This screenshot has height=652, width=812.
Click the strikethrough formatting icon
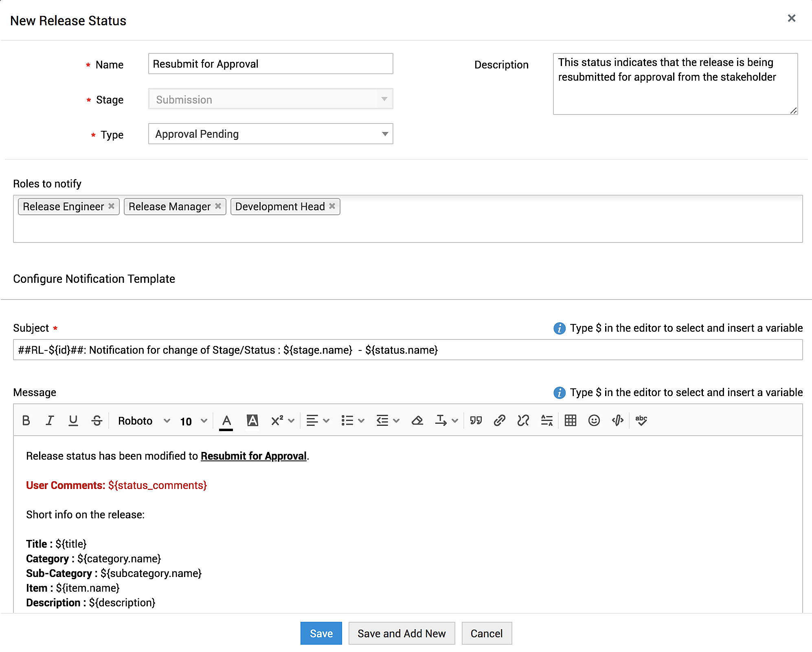(97, 420)
